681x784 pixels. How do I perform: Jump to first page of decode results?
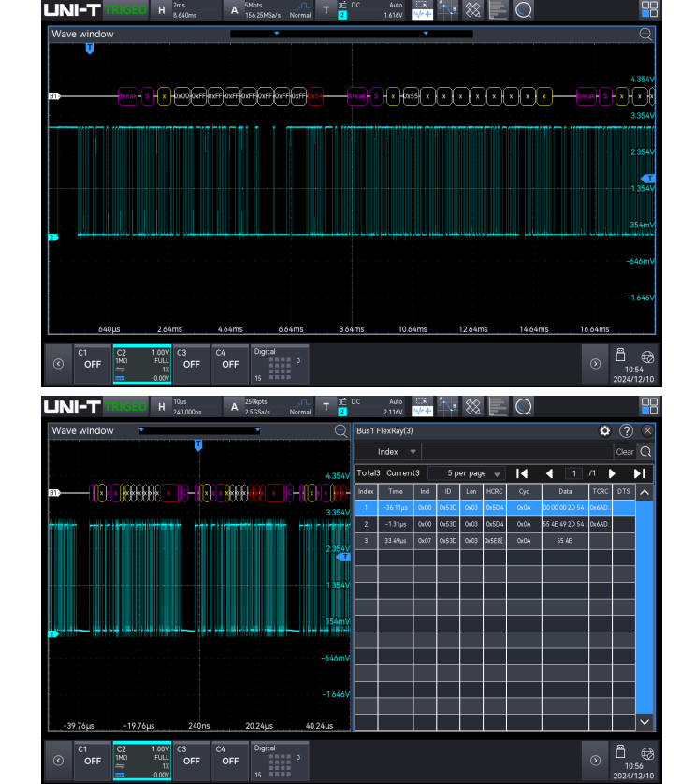522,473
